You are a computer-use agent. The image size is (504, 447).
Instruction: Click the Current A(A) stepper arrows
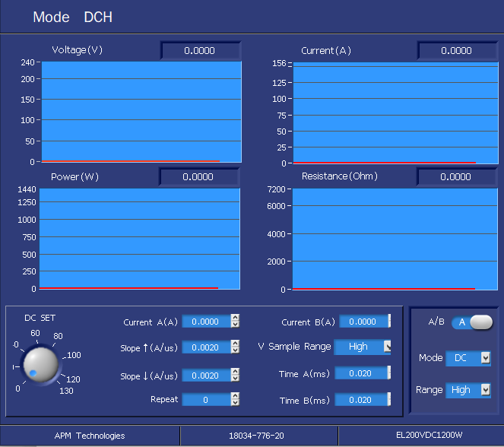(x=235, y=322)
